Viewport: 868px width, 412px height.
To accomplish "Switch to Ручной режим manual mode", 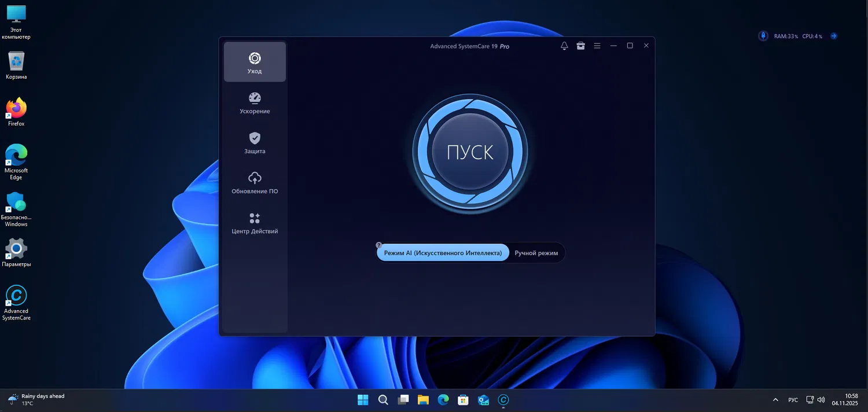I will point(535,252).
